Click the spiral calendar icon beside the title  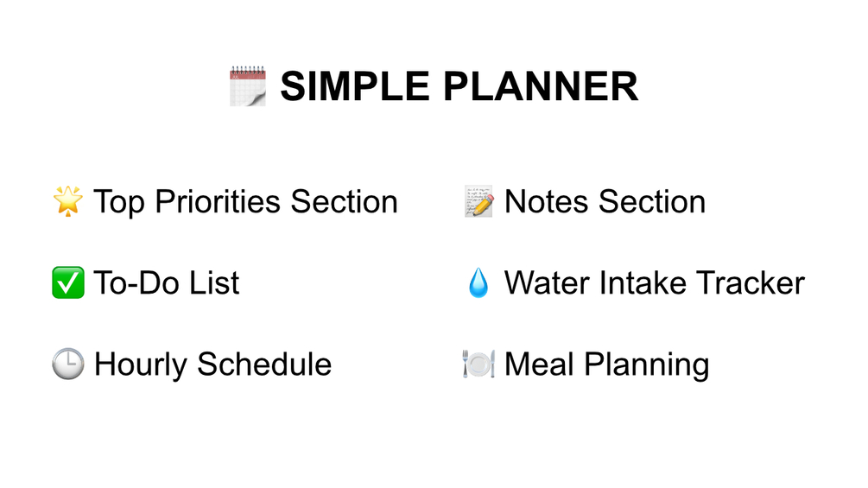coord(248,86)
